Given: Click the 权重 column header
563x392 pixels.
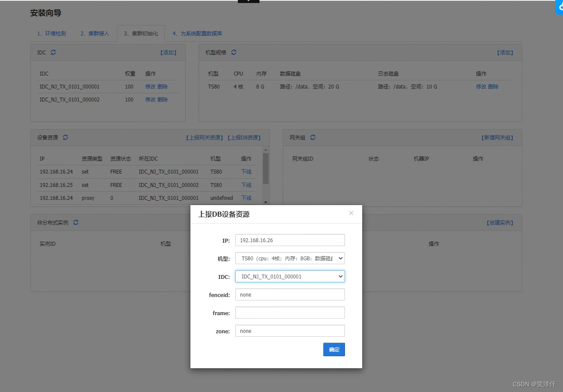Looking at the screenshot, I should point(130,74).
